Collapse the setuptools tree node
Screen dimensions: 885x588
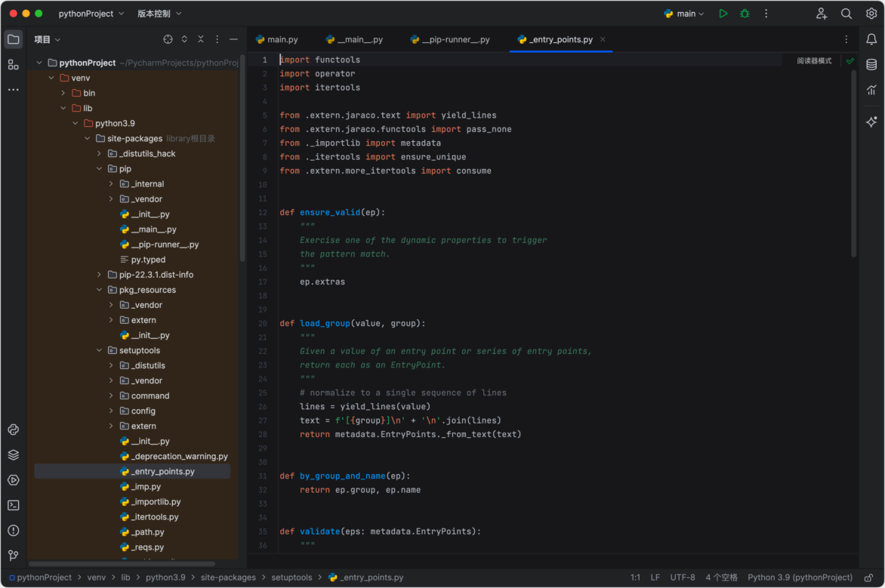pyautogui.click(x=98, y=349)
